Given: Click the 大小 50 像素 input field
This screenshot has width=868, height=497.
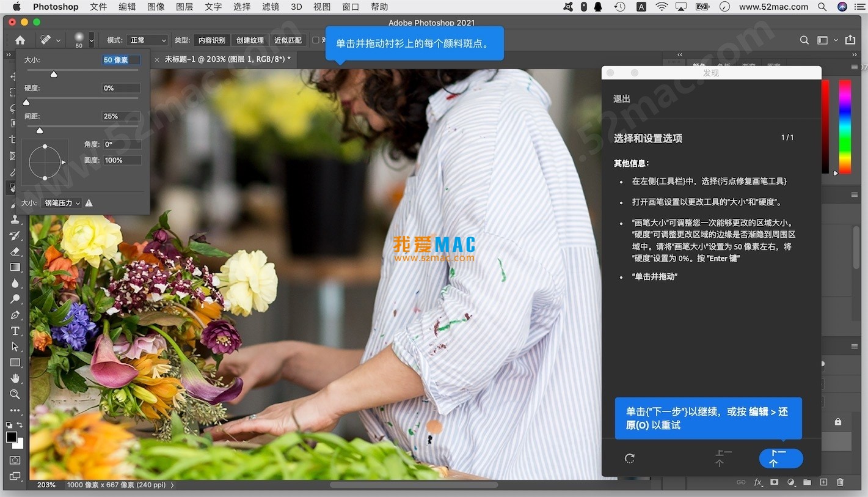Looking at the screenshot, I should click(x=122, y=60).
